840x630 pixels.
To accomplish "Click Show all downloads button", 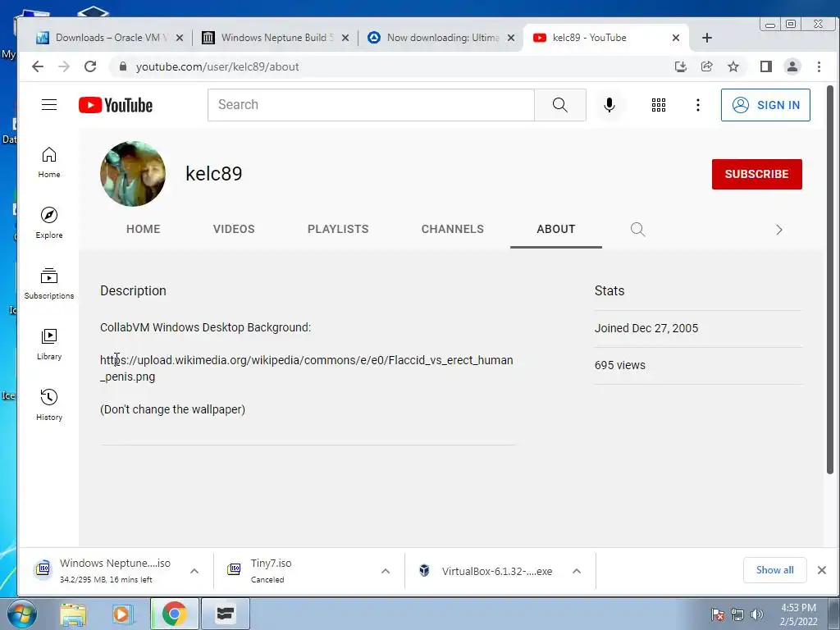I will 774,570.
